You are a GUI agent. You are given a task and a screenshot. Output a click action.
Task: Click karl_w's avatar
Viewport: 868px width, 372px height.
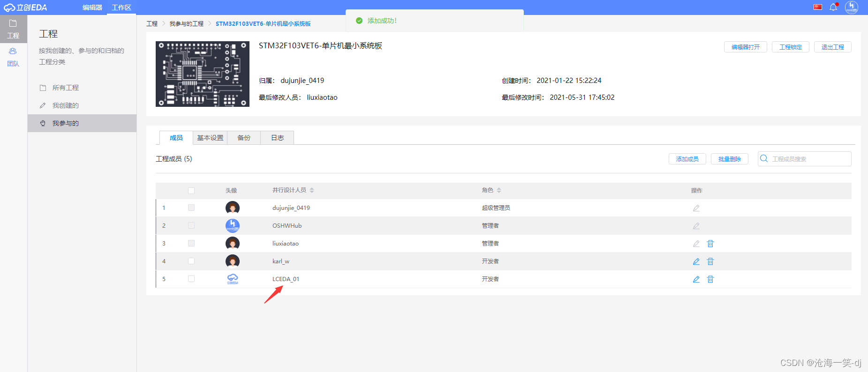pos(233,261)
